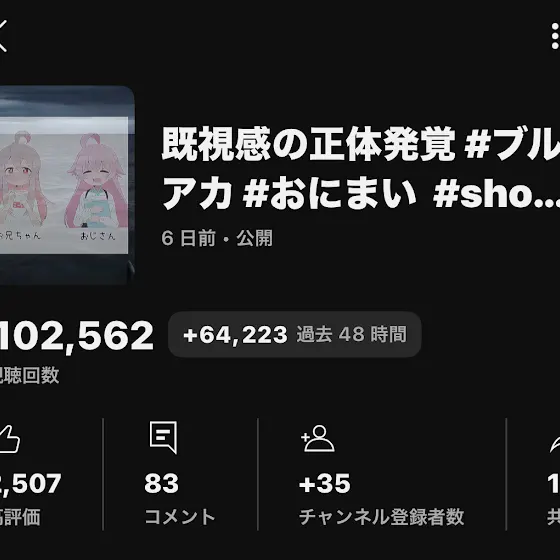Open the video title 既視感の正体発覚
The image size is (560, 560).
click(x=309, y=144)
